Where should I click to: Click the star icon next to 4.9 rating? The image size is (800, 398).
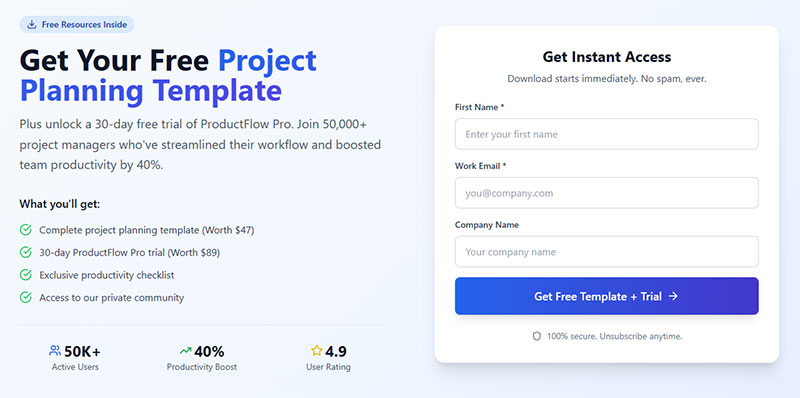click(317, 351)
